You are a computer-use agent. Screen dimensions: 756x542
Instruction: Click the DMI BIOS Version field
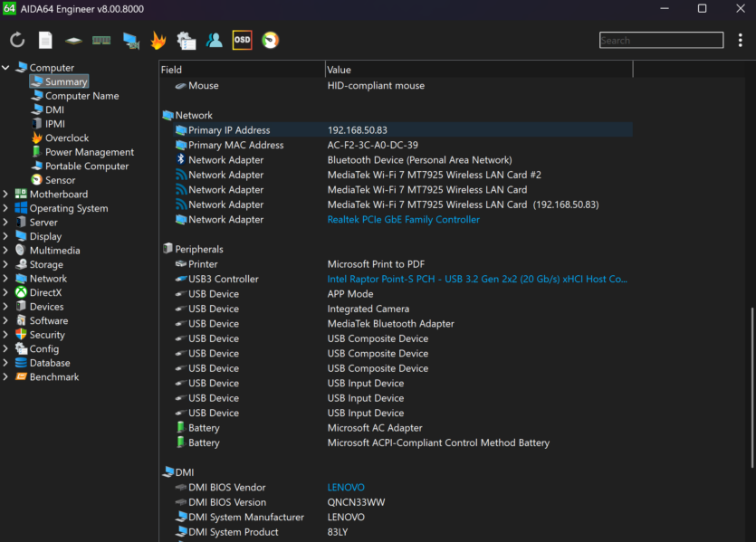tap(227, 502)
